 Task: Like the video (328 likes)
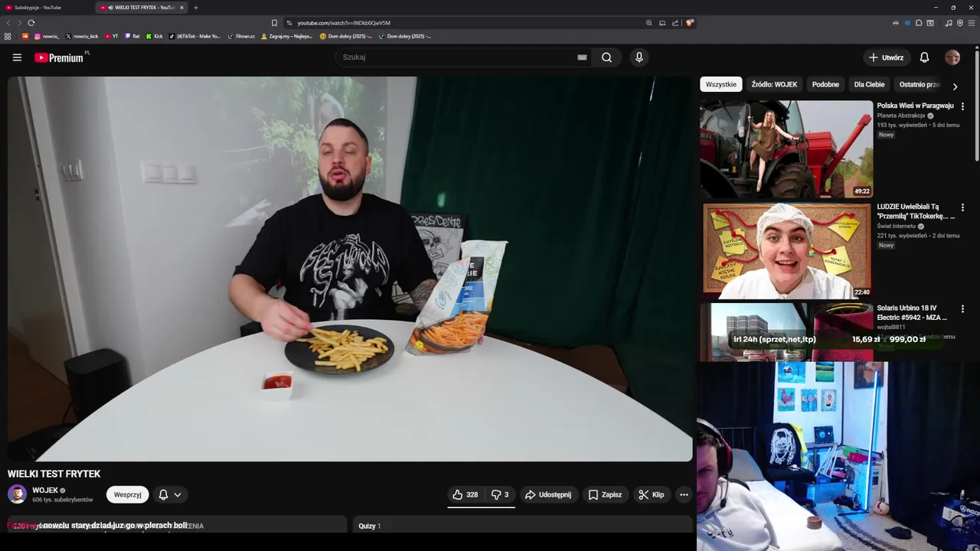(465, 494)
